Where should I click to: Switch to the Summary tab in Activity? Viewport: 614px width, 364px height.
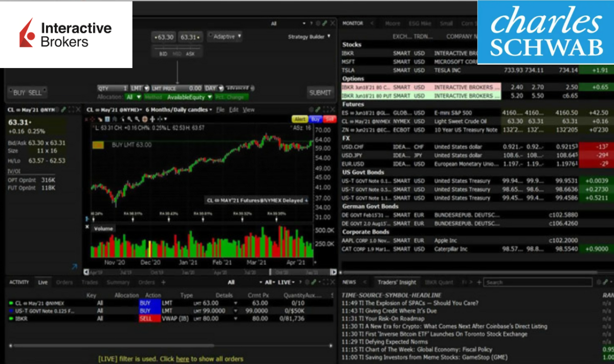coord(118,282)
